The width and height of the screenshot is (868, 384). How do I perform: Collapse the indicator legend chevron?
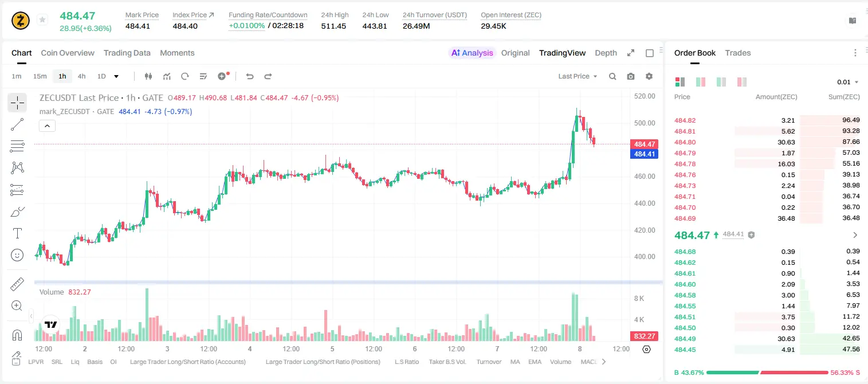point(47,126)
